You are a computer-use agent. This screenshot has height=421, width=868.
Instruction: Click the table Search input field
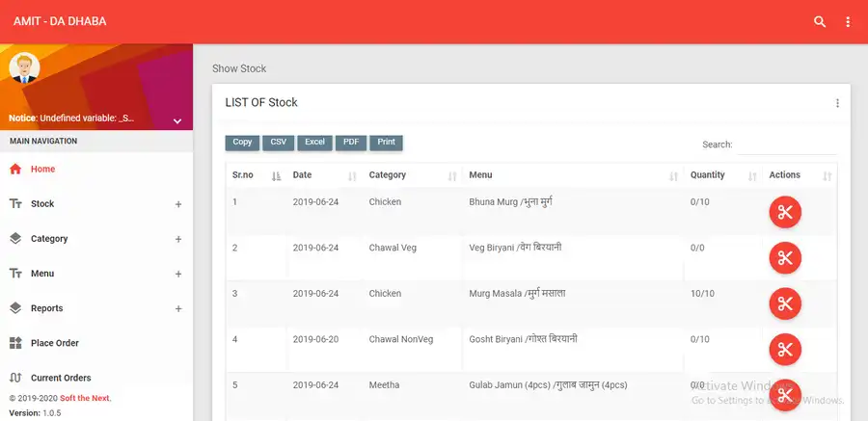pyautogui.click(x=786, y=145)
